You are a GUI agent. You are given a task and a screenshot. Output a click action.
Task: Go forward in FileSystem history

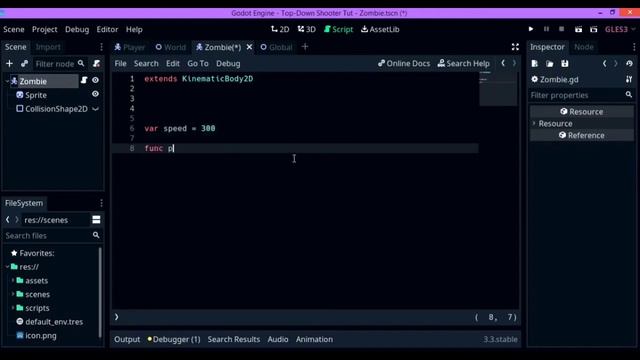pos(17,220)
